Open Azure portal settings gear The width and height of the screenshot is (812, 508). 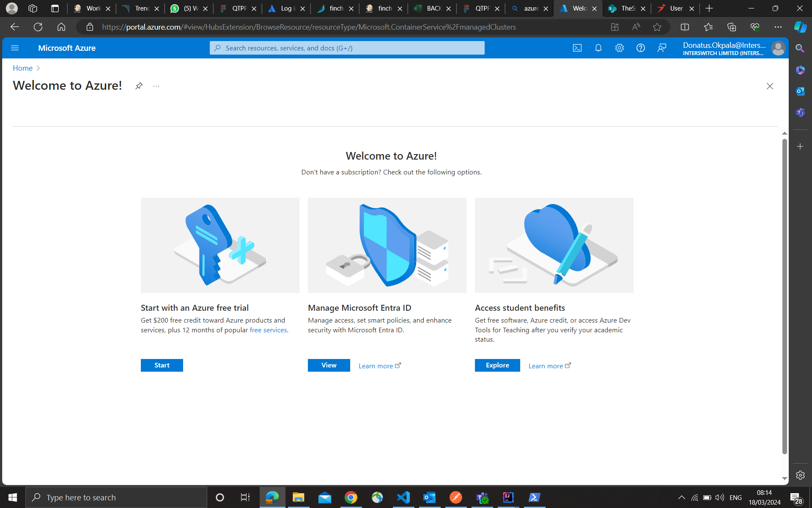tap(619, 48)
